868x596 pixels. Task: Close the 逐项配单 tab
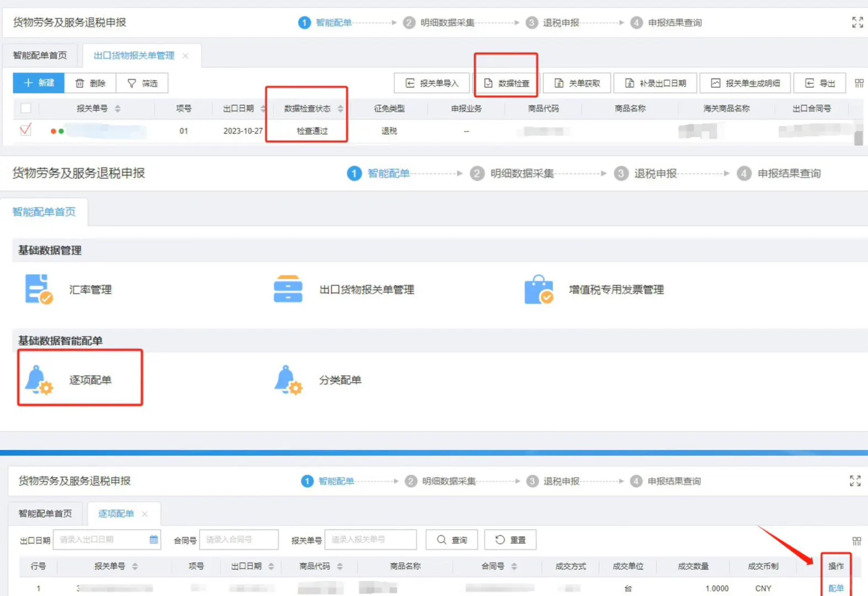pos(145,514)
